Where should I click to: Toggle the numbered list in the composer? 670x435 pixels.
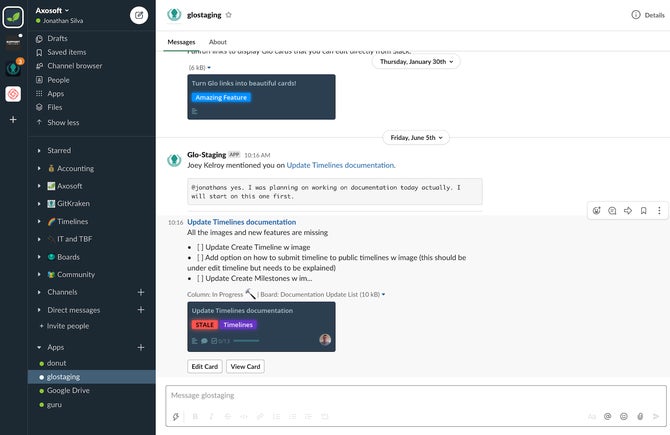pos(276,417)
